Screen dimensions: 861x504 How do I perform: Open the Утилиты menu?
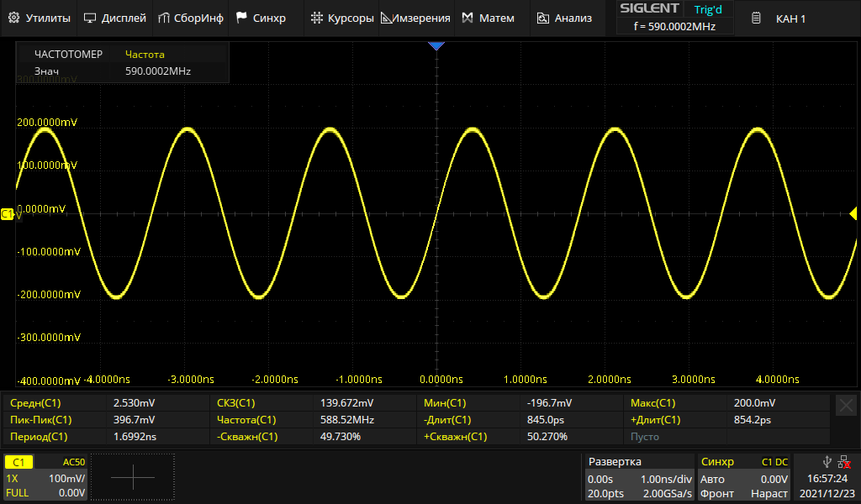click(40, 18)
